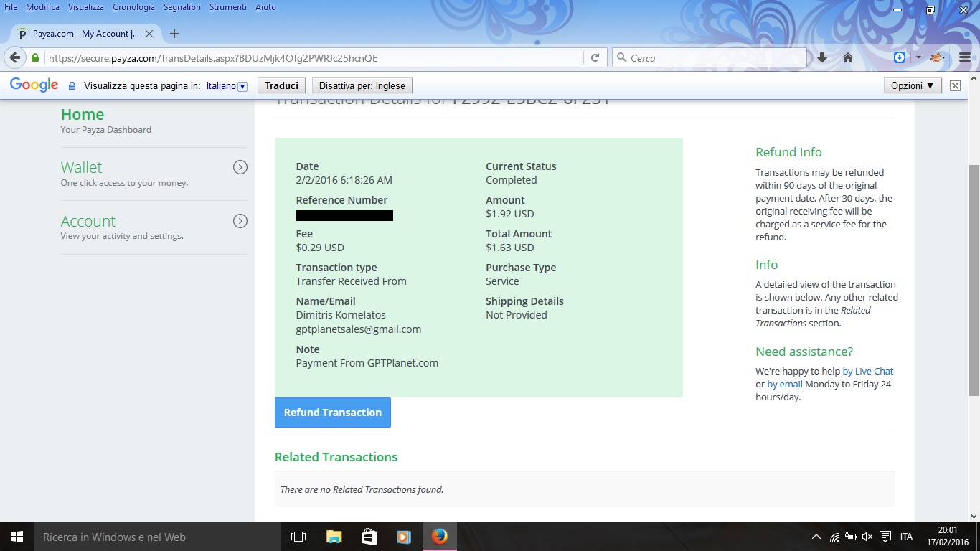Open the Account sidebar link
Viewport: 980px width, 551px height.
pos(88,221)
